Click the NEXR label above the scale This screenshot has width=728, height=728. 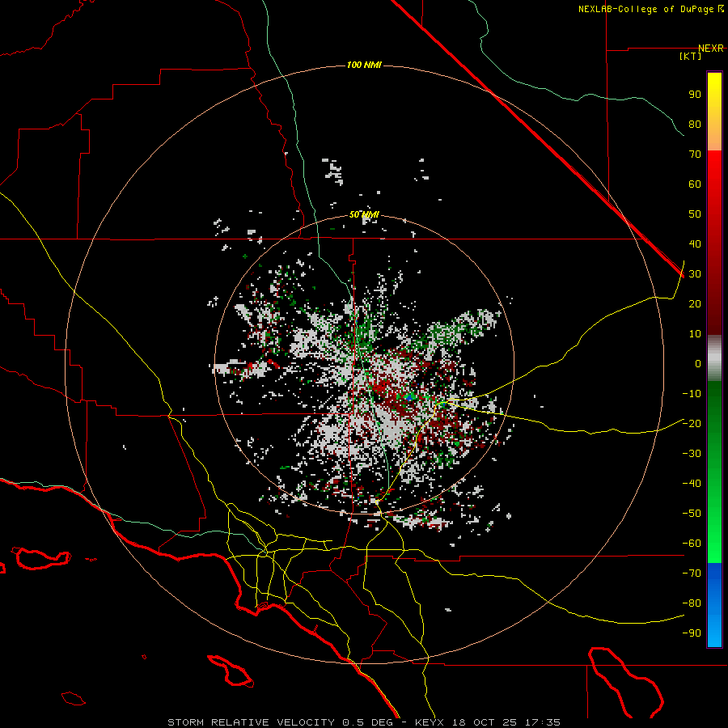click(x=711, y=49)
